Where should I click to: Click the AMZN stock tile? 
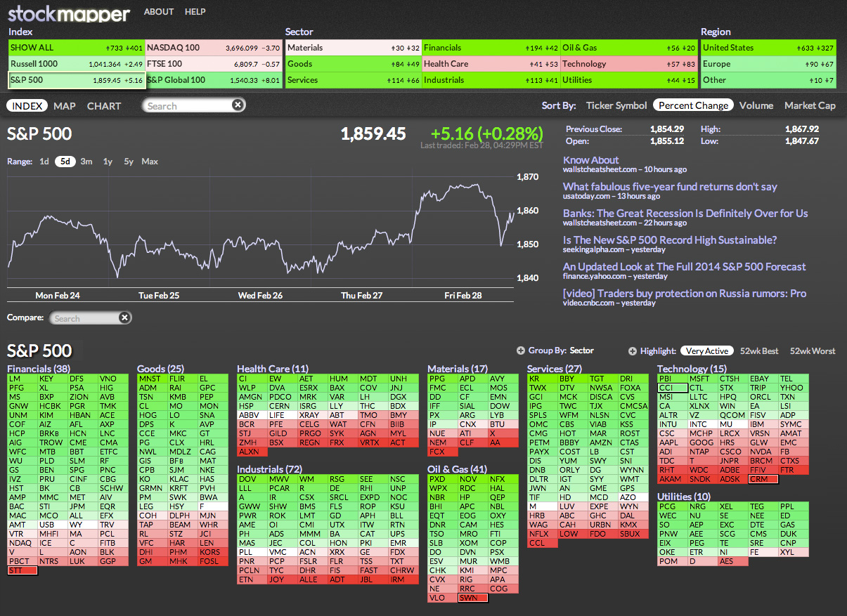[x=602, y=443]
